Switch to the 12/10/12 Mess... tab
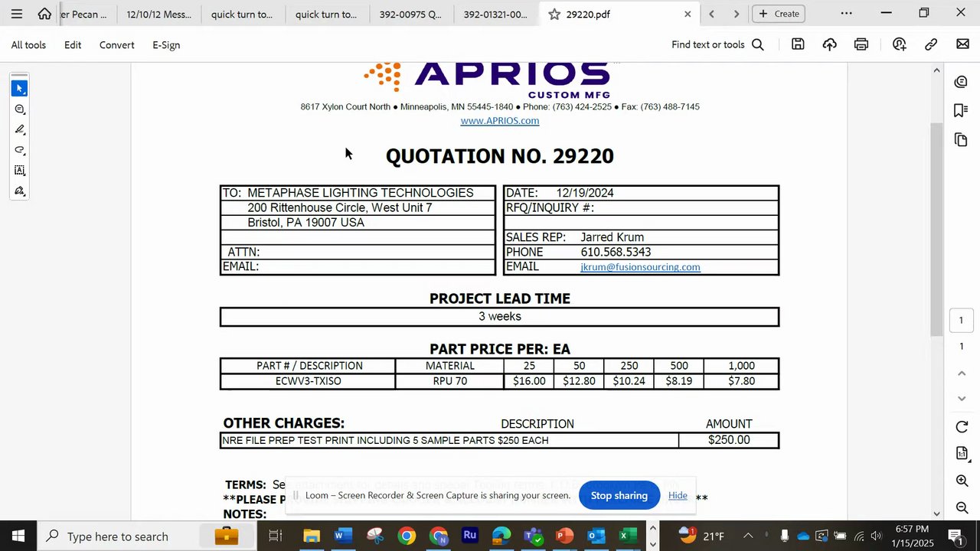Viewport: 980px width, 551px height. point(159,14)
